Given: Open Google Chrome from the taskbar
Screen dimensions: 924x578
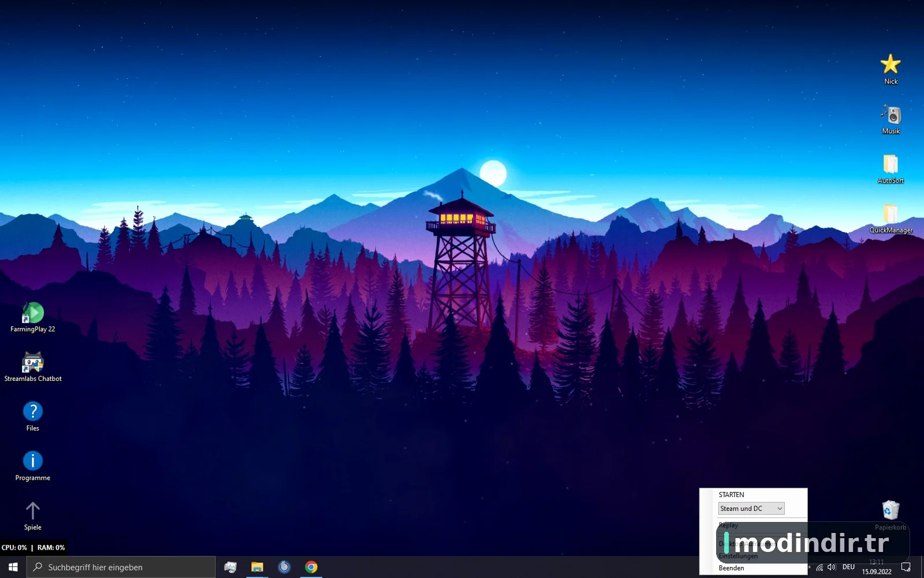Looking at the screenshot, I should [311, 567].
